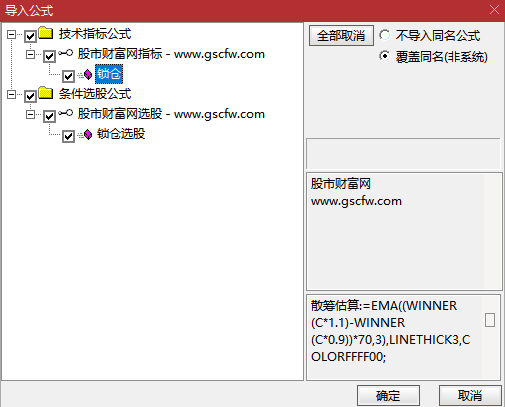Click the key icon beside 股市财富网选股
Viewport: 505px width, 407px height.
click(65, 113)
